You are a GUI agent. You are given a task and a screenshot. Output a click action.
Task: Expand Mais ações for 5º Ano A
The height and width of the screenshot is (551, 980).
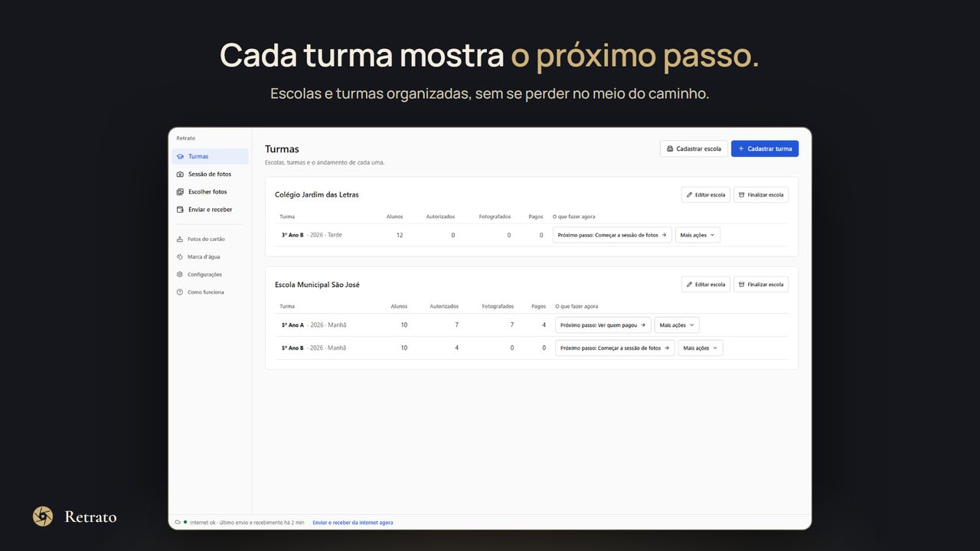(677, 324)
